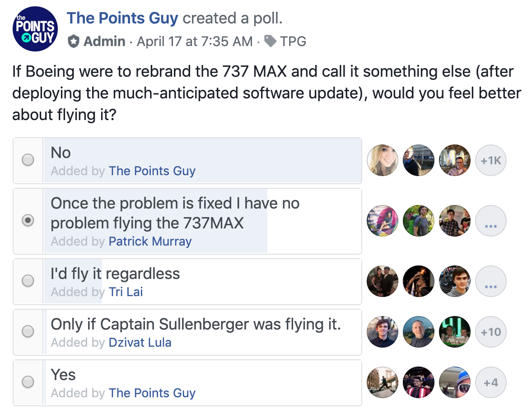Select the "No" radio button
Viewport: 532px width, 409px height.
tap(28, 160)
